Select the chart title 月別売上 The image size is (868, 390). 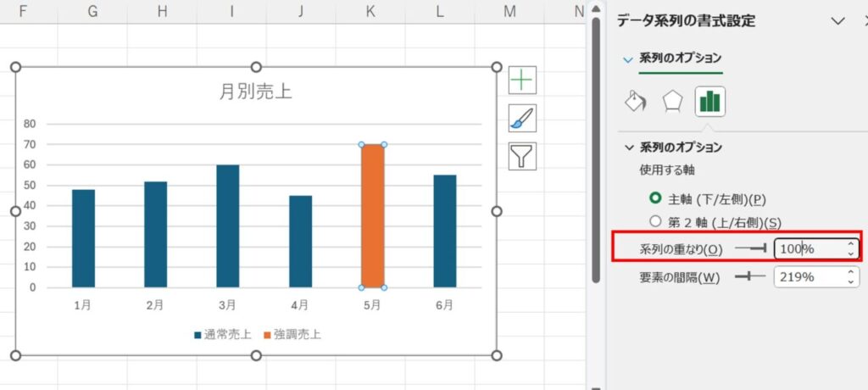point(256,92)
